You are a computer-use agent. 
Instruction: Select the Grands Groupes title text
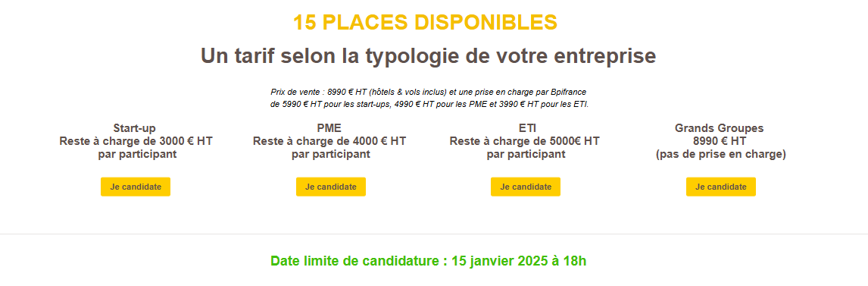click(719, 129)
